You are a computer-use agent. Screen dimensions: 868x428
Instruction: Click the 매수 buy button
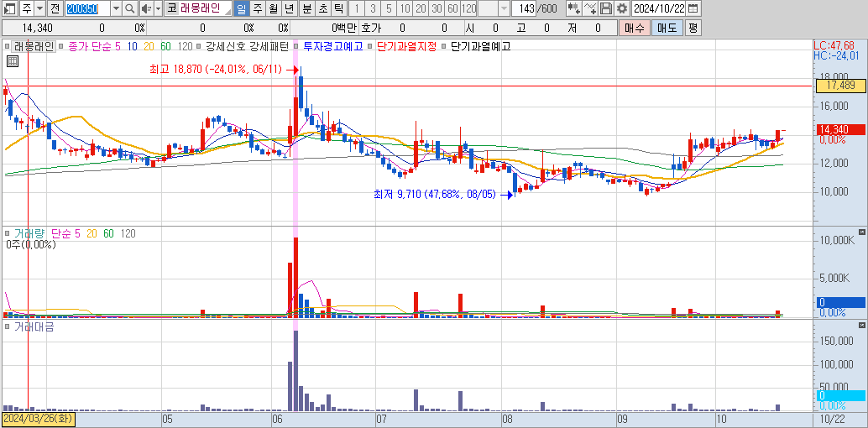tap(634, 28)
